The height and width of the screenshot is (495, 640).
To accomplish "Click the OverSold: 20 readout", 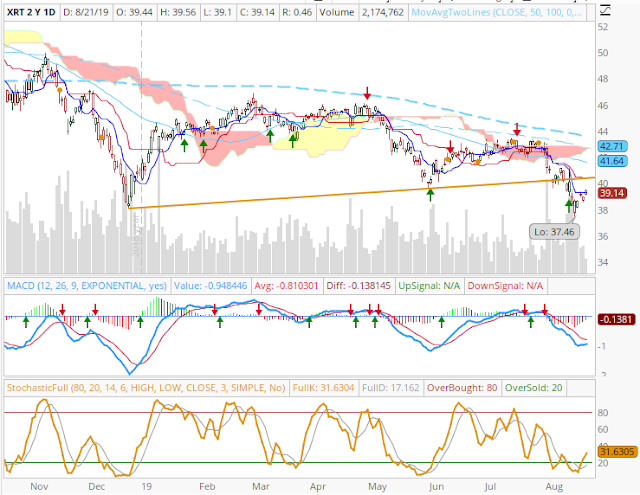I will click(533, 388).
